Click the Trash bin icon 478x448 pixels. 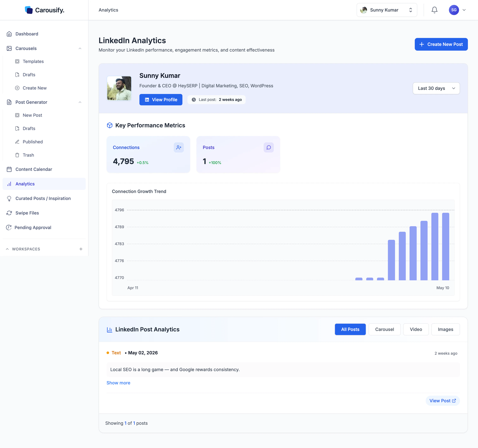pos(17,155)
